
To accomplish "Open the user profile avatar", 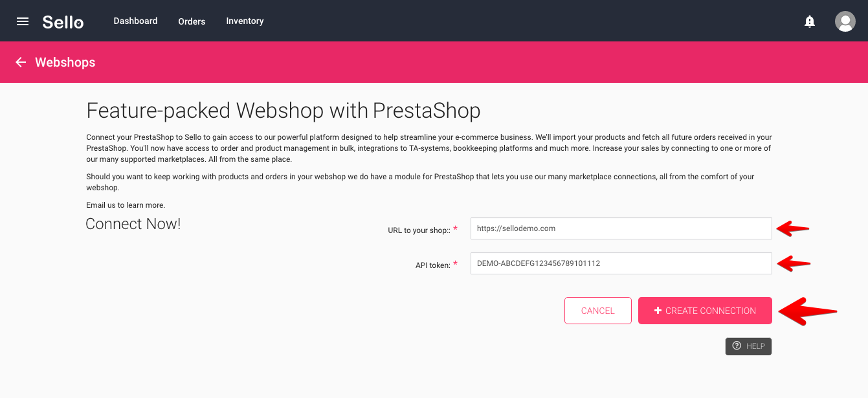I will tap(845, 21).
